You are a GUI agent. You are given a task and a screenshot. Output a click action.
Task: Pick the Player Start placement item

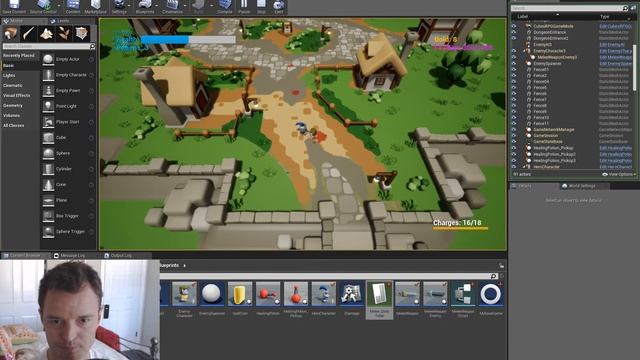68,122
